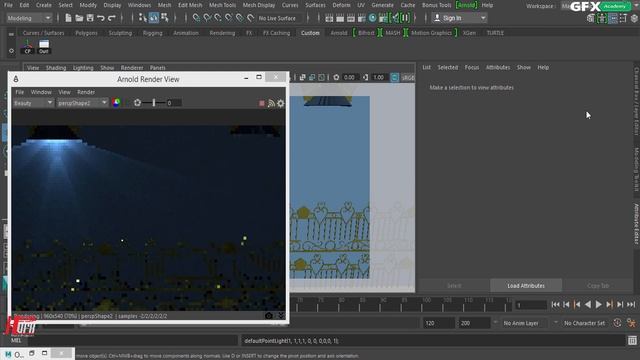The height and width of the screenshot is (360, 640).
Task: Click the lock icon in Arnold Render View title
Action: coord(16,79)
